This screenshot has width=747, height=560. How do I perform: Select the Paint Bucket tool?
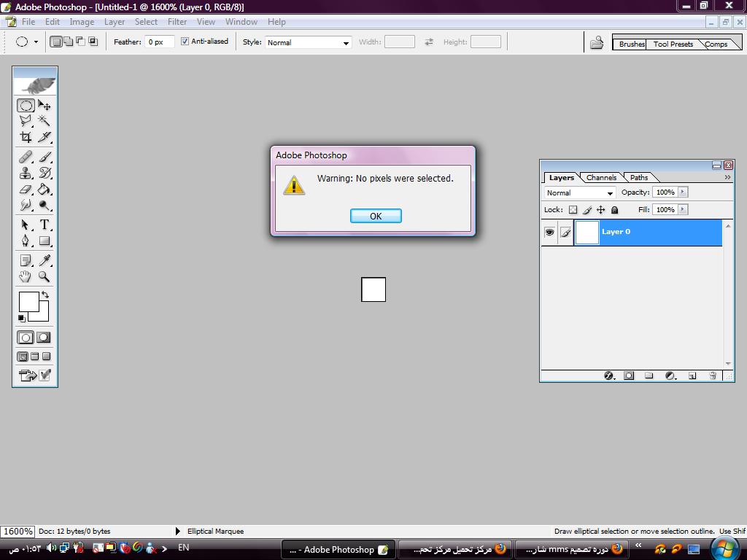[x=44, y=190]
